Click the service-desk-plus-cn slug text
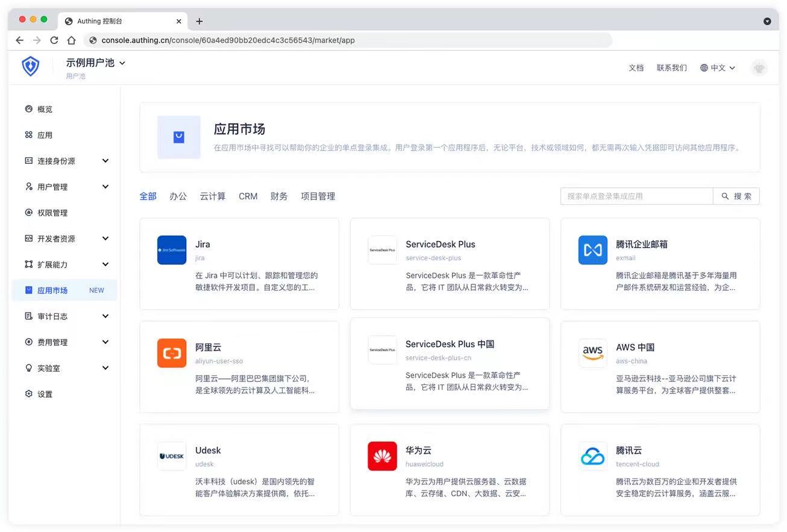Image resolution: width=787 pixels, height=532 pixels. (x=438, y=358)
